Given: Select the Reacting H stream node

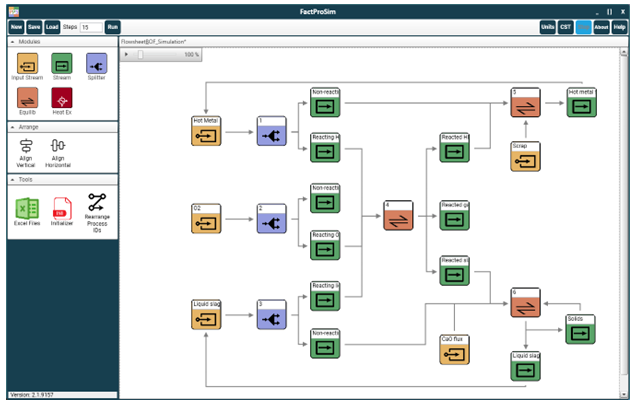Looking at the screenshot, I should pyautogui.click(x=325, y=147).
